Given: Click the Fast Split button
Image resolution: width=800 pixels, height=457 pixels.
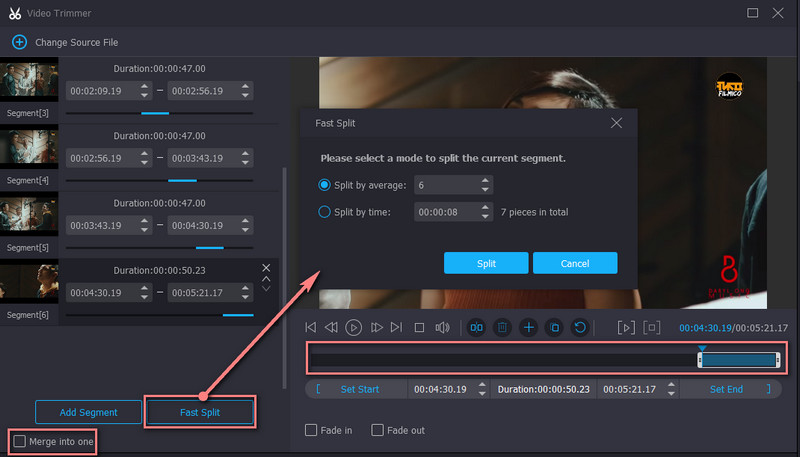Looking at the screenshot, I should [x=199, y=412].
